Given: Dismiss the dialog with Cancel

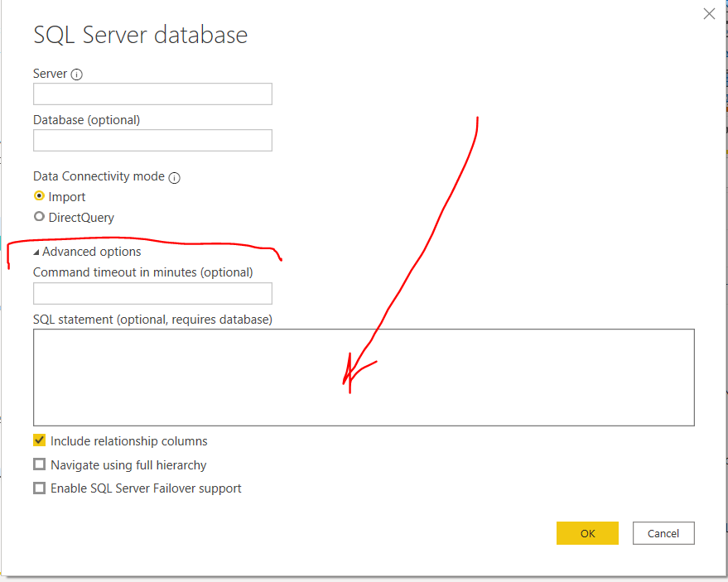Looking at the screenshot, I should tap(663, 532).
